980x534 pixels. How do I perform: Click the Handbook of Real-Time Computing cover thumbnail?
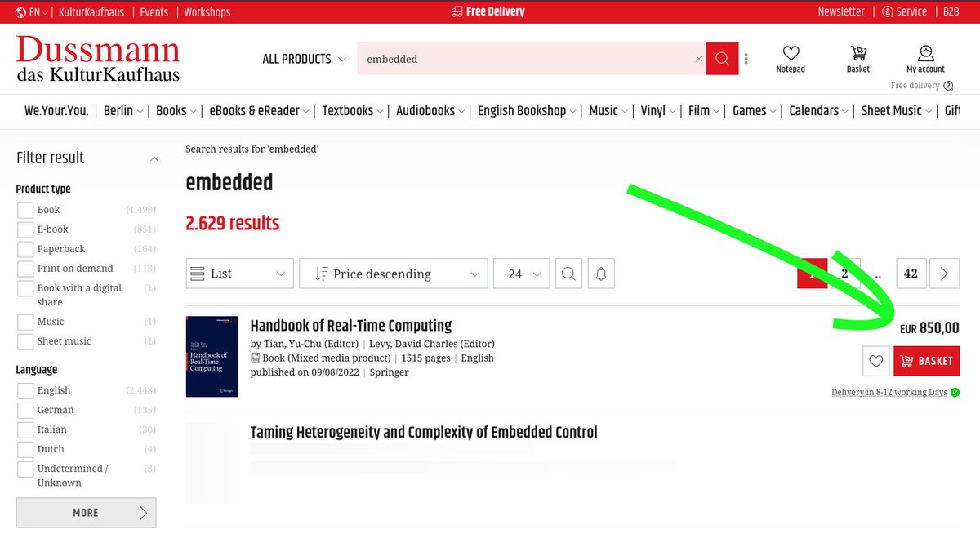tap(212, 357)
